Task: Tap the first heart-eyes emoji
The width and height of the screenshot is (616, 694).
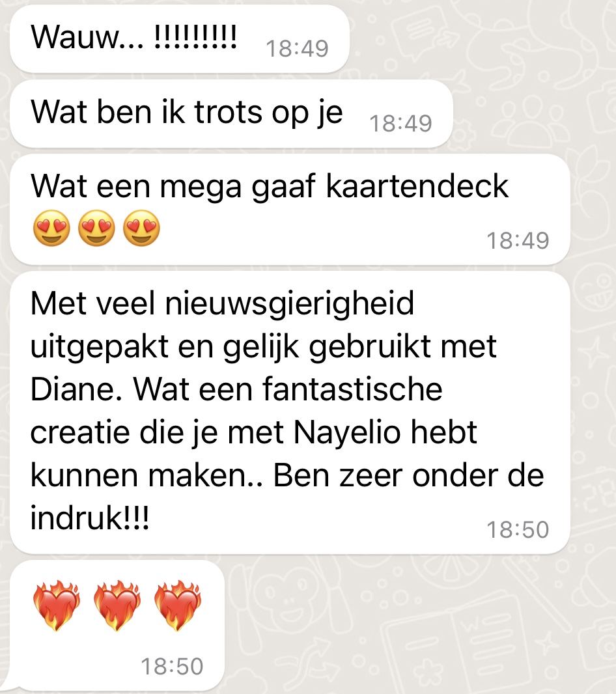Action: click(51, 229)
